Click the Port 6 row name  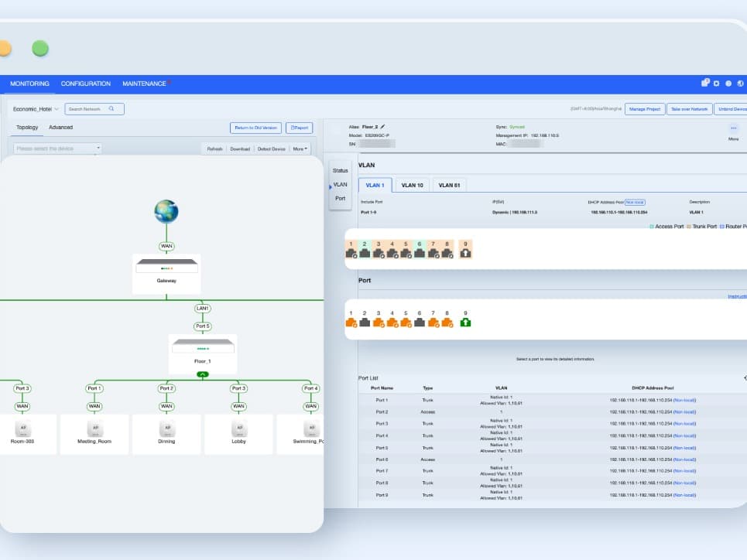[382, 459]
